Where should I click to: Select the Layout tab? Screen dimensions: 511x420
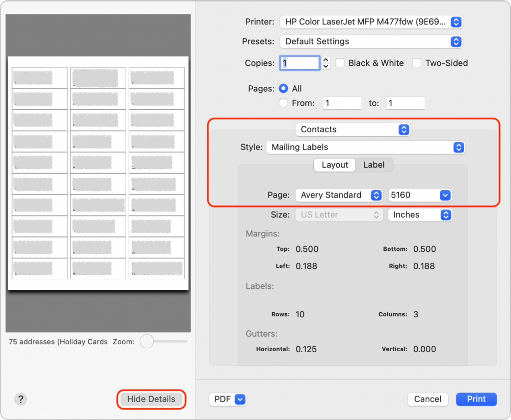(335, 165)
